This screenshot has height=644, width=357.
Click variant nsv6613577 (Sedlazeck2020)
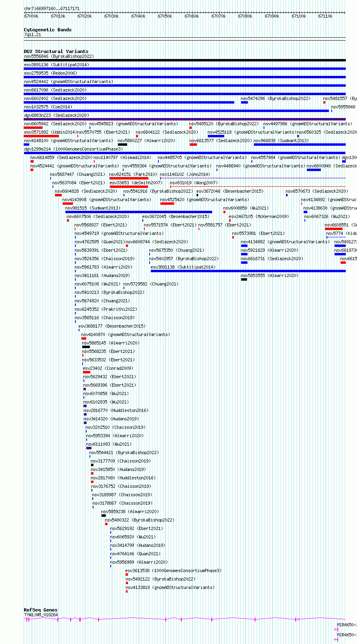point(221,141)
